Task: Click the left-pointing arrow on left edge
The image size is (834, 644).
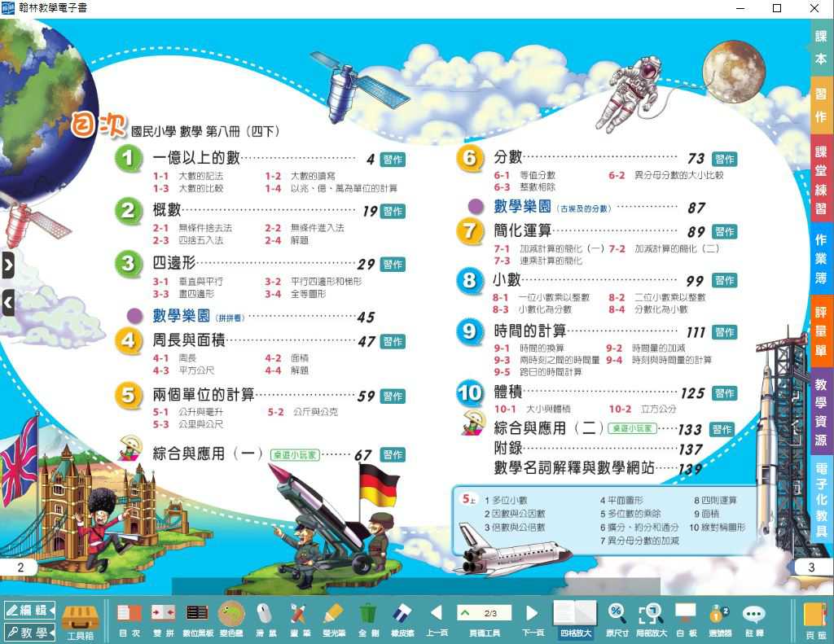Action: [8, 303]
